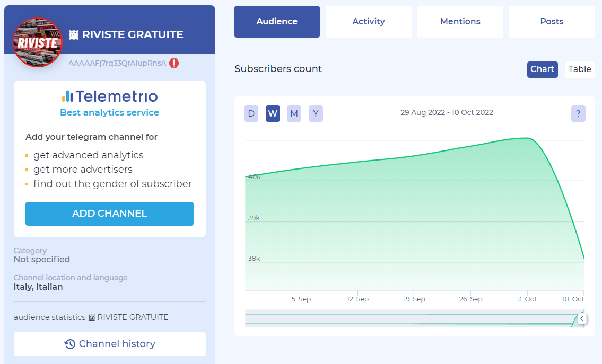This screenshot has height=364, width=602.
Task: Click the 3. Oct axis label
Action: [x=527, y=299]
